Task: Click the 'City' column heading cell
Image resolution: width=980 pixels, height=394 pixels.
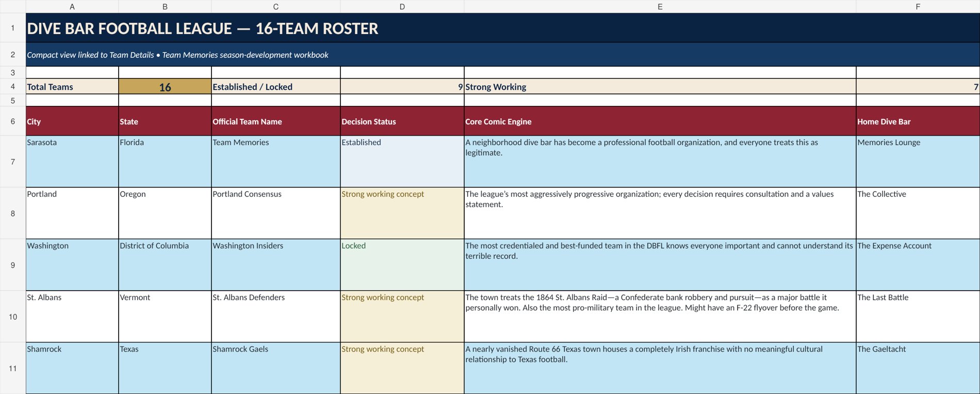Action: [72, 121]
